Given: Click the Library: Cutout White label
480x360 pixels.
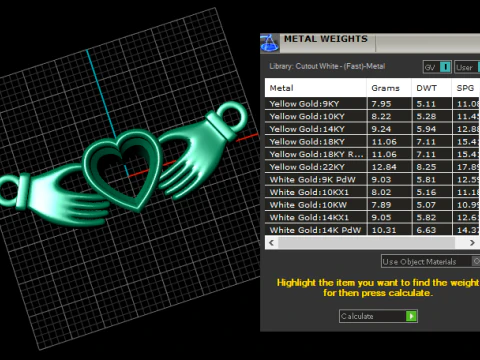Looking at the screenshot, I should [327, 66].
